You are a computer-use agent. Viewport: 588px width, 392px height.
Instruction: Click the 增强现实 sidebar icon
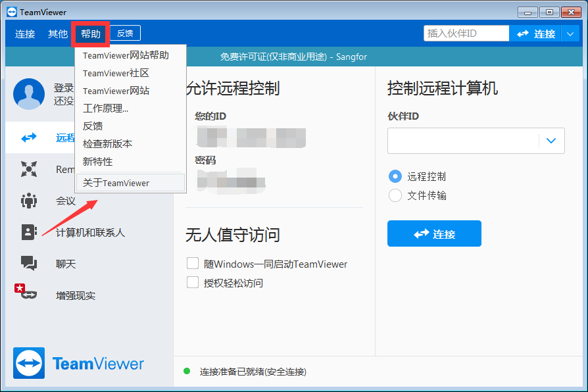pyautogui.click(x=28, y=295)
